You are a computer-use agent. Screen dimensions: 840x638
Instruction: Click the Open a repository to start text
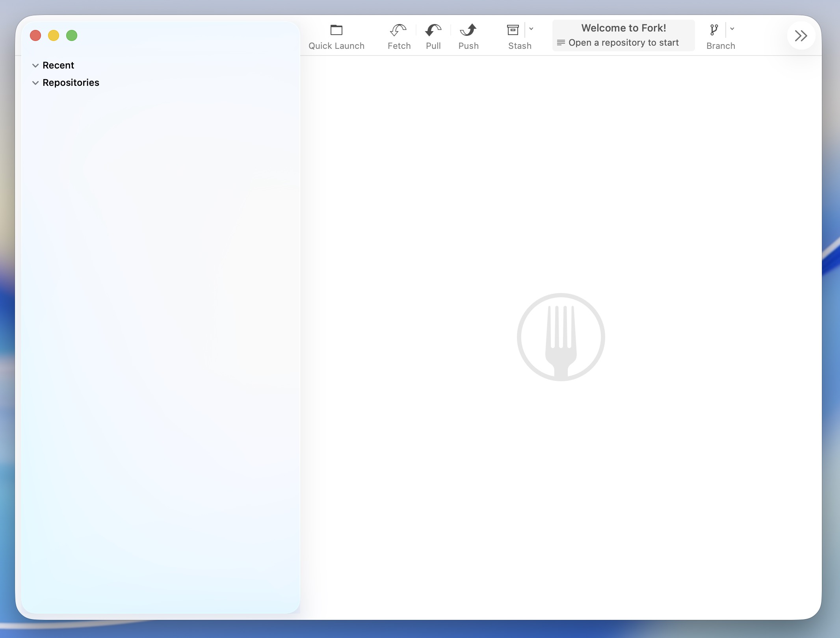coord(623,43)
